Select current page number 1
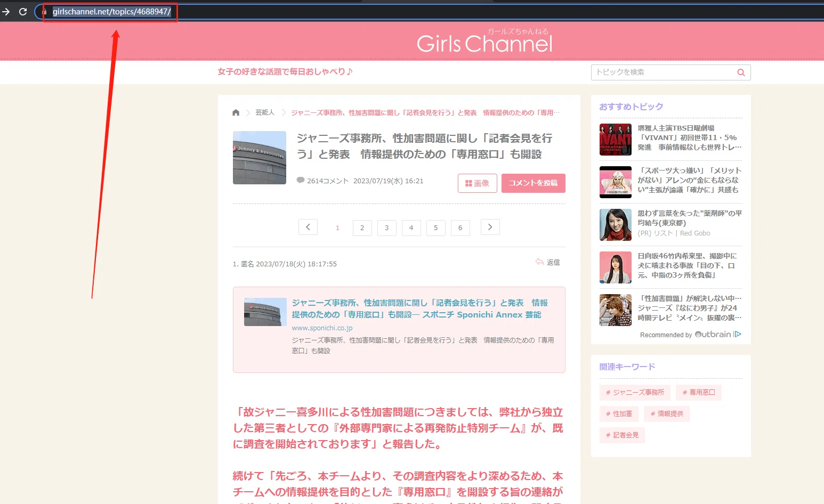 coord(337,227)
